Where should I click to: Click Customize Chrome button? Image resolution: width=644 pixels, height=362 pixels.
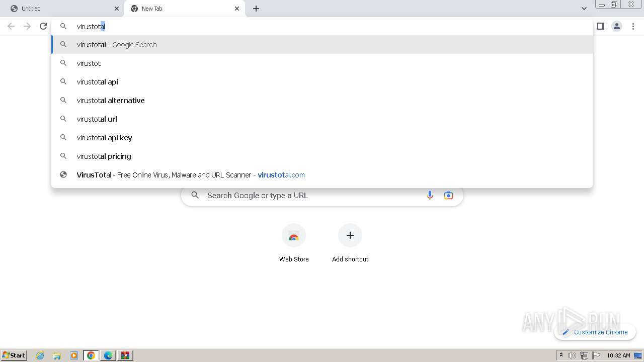595,332
